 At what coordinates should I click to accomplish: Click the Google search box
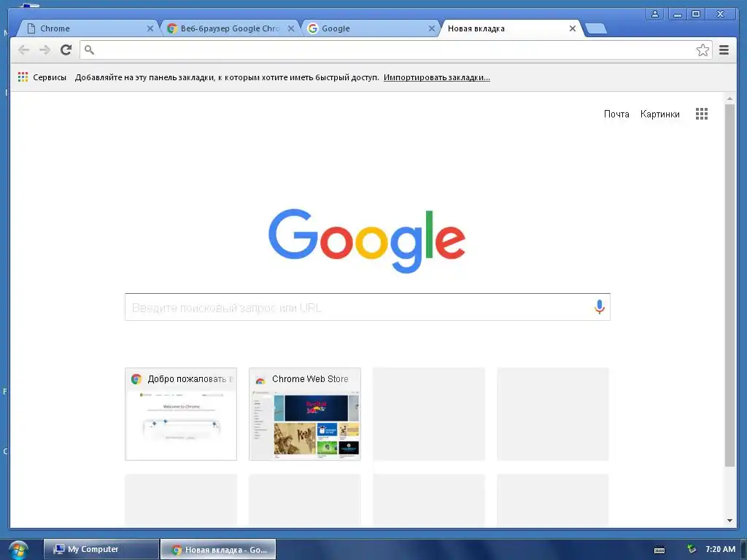(x=368, y=307)
